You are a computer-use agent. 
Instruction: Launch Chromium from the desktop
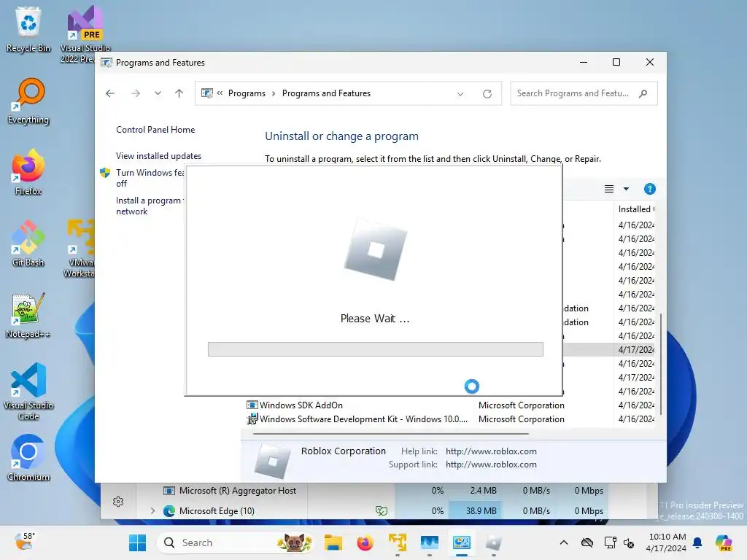click(x=28, y=458)
